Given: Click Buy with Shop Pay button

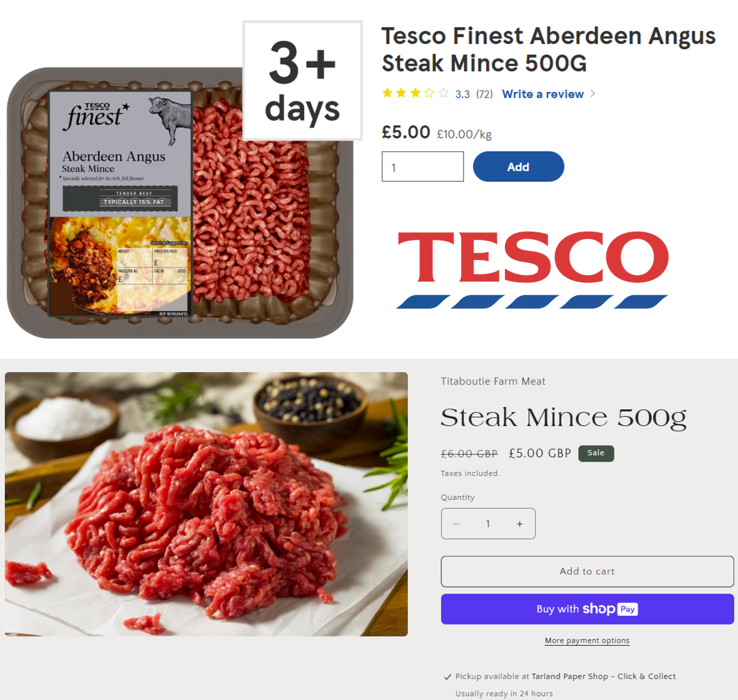Looking at the screenshot, I should pyautogui.click(x=587, y=609).
